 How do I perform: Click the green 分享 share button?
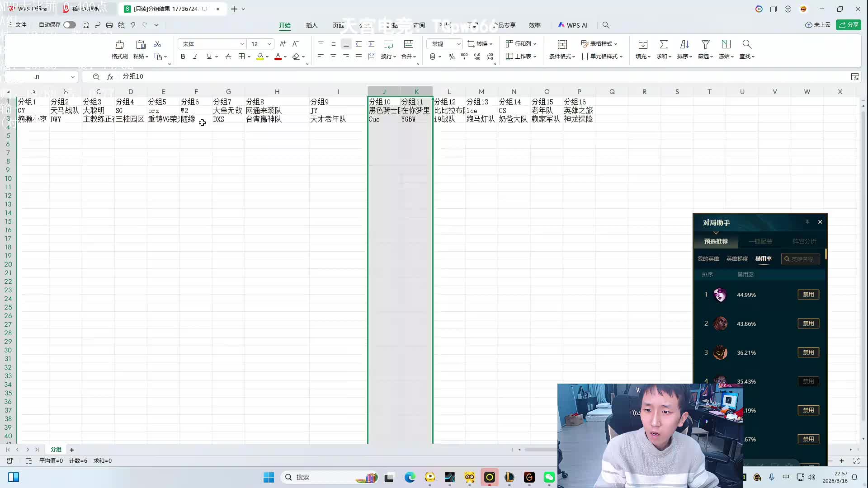pyautogui.click(x=849, y=25)
